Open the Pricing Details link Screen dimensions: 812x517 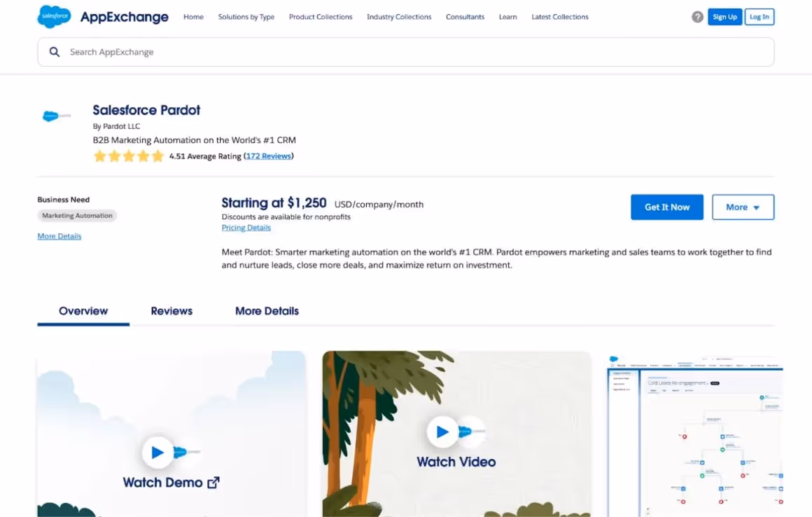(x=246, y=228)
